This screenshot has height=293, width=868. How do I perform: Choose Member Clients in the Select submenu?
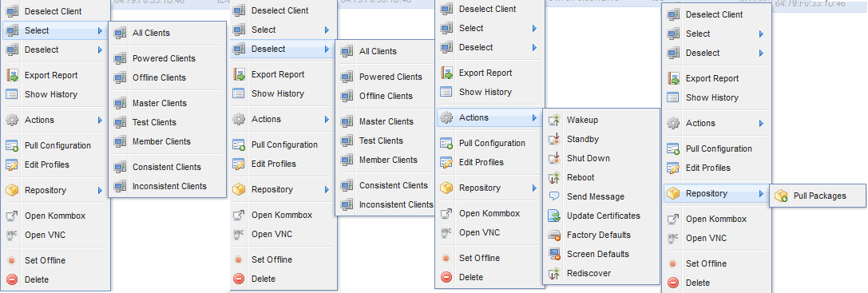161,142
